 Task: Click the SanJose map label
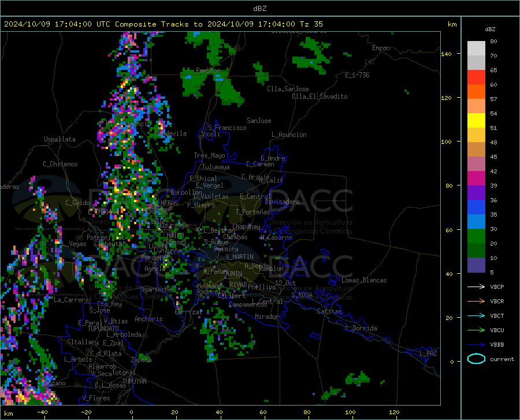point(259,121)
